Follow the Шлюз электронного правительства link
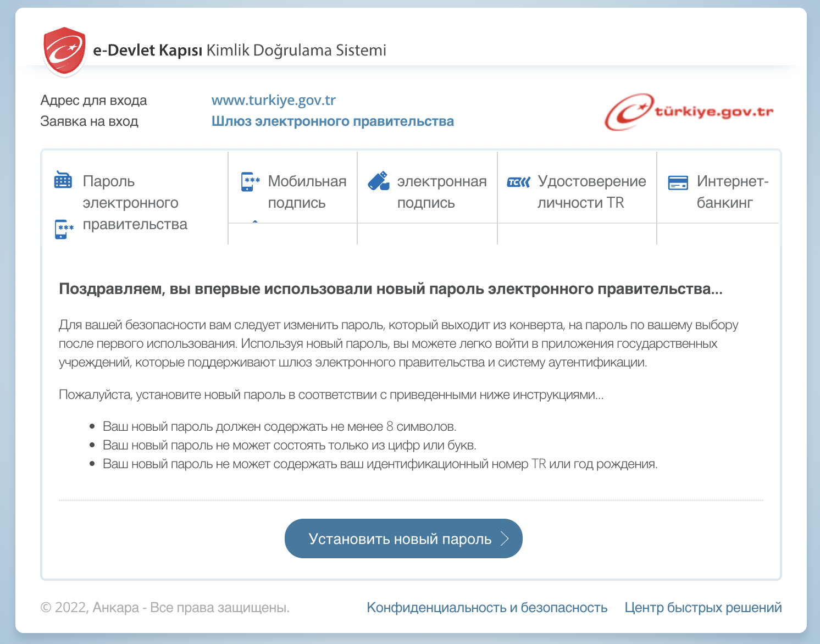This screenshot has height=644, width=820. [x=333, y=121]
